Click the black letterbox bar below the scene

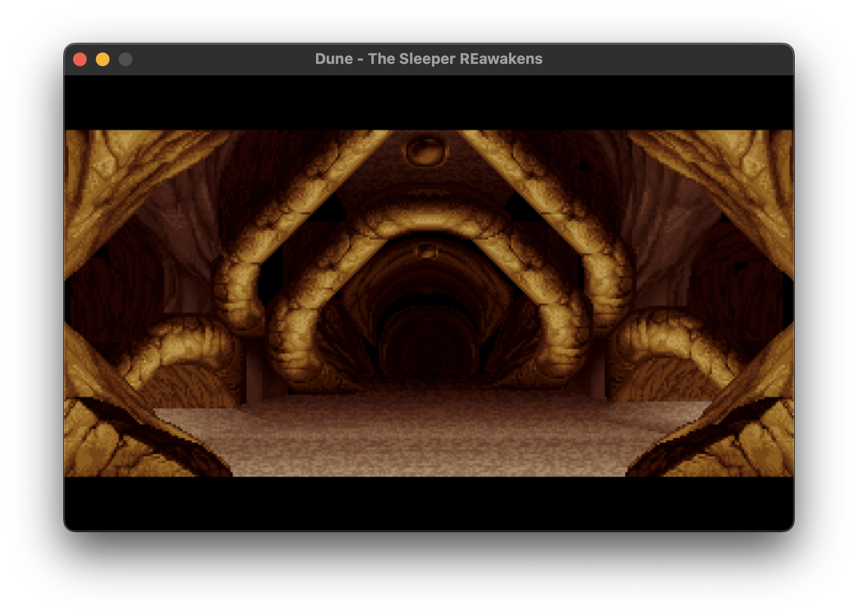[428, 503]
